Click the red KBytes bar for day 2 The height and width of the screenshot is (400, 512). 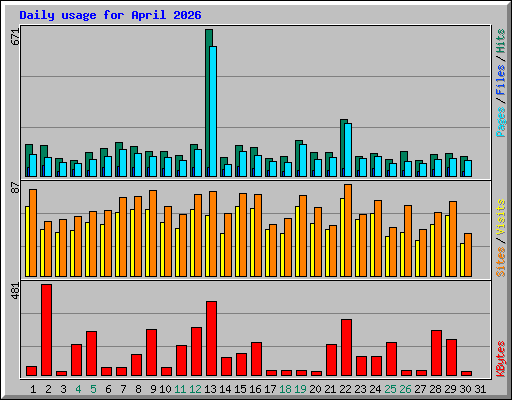coord(47,330)
